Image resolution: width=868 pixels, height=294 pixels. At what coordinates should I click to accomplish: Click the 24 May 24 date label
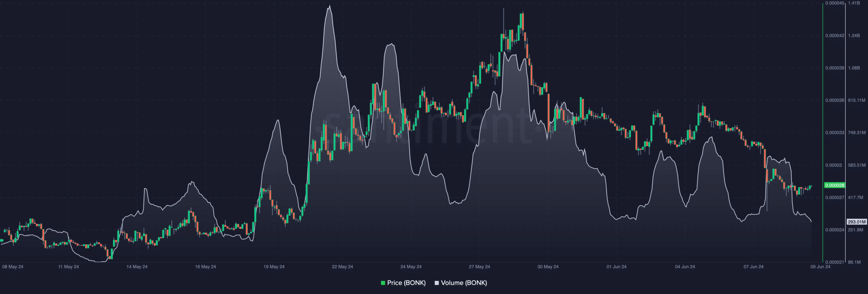click(x=411, y=267)
